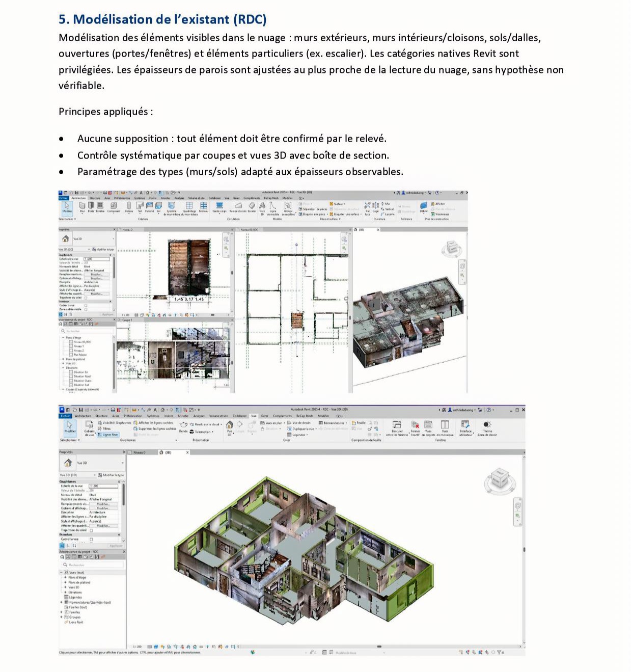Select the Sol floor tool in upper Revit window
This screenshot has width=632, height=672.
click(158, 207)
